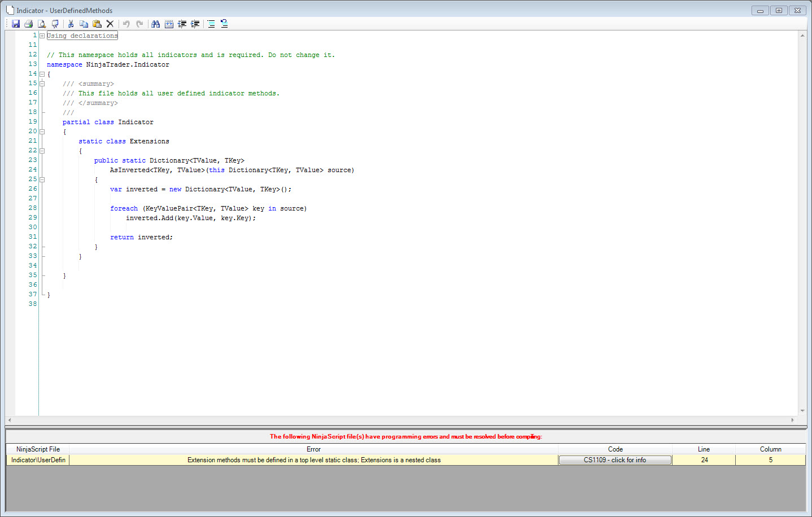Click the 'This file holds all user defined' comment
Image resolution: width=812 pixels, height=517 pixels.
[171, 93]
